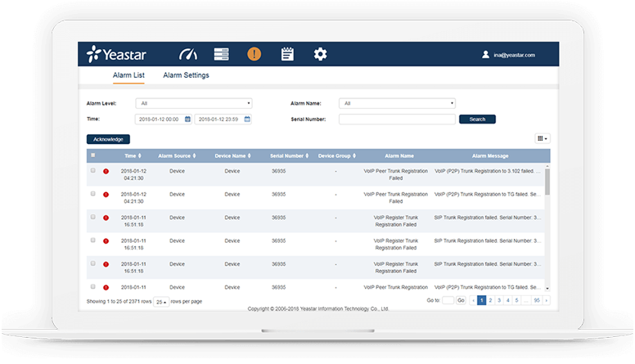Expand the Alarm Name dropdown

point(397,104)
